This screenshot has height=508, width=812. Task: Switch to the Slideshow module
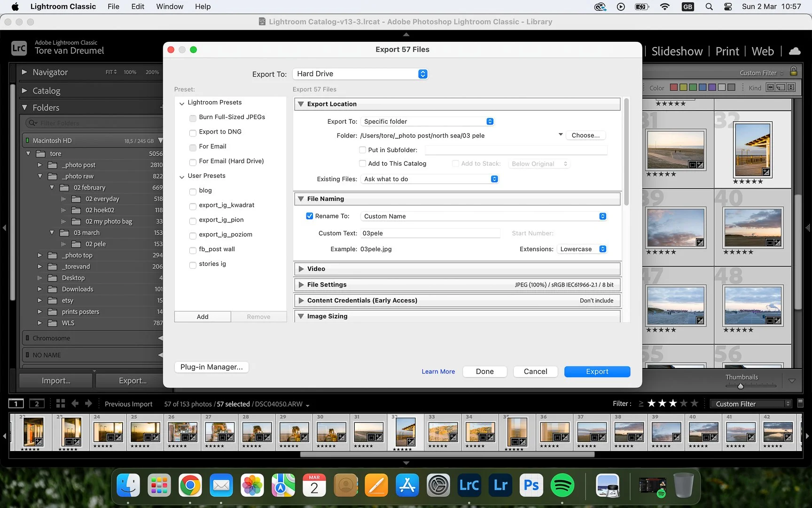coord(677,51)
